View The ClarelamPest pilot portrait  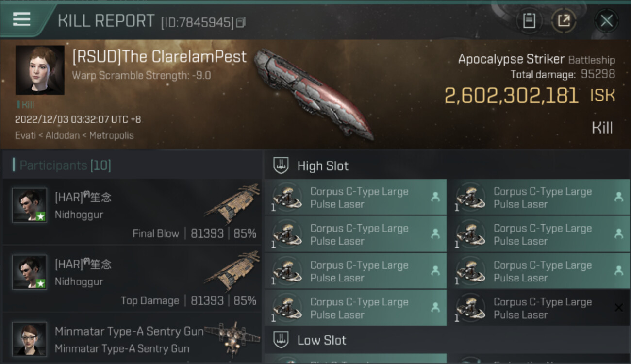point(40,70)
